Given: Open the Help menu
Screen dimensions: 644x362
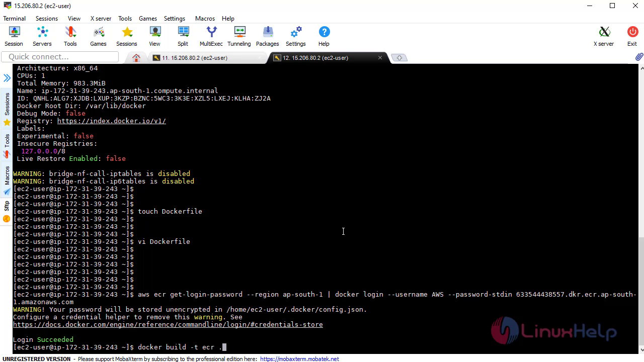Looking at the screenshot, I should click(228, 18).
